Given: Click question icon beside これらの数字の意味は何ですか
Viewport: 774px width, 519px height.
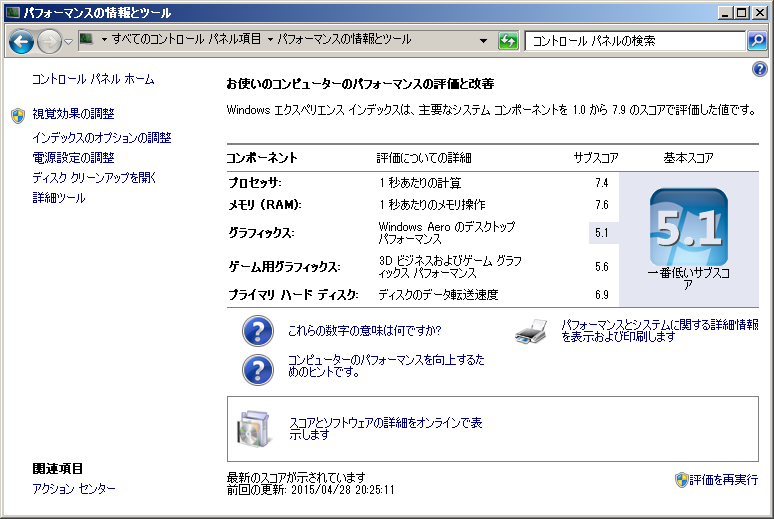Looking at the screenshot, I should point(258,331).
